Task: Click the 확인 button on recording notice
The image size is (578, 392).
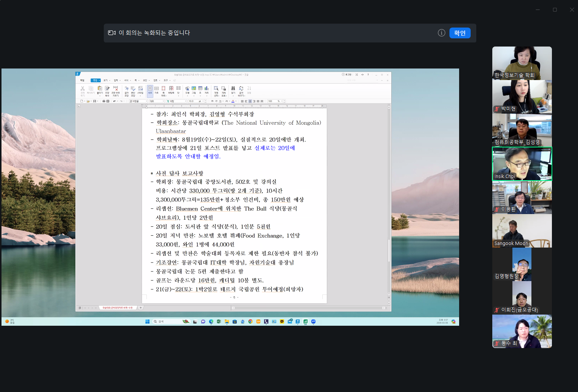Action: tap(459, 33)
